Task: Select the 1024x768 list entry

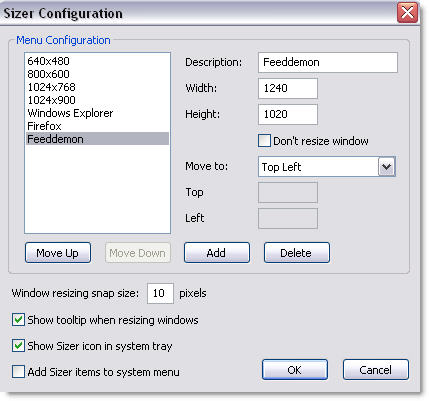Action: tap(97, 87)
